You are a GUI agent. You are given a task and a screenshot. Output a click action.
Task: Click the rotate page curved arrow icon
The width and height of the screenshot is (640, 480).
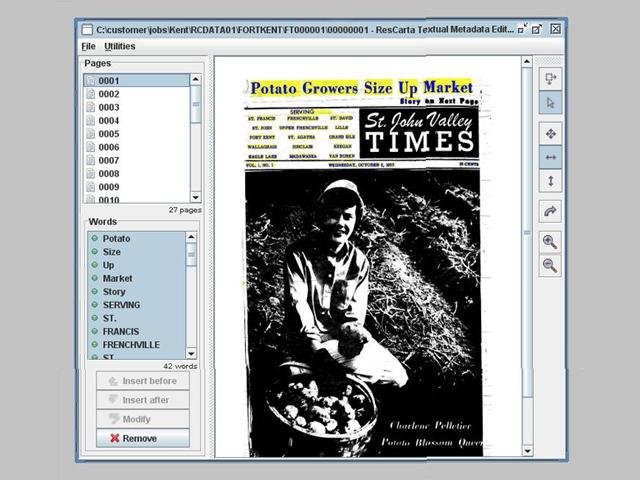(x=550, y=211)
